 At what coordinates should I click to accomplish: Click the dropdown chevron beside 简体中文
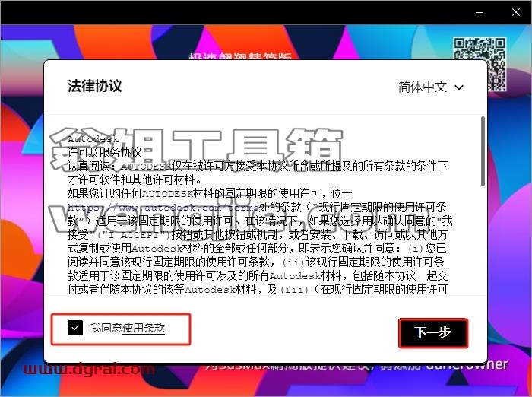459,87
